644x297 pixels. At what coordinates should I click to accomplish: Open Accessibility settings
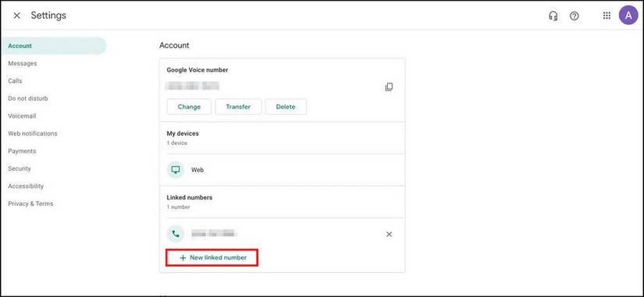[x=26, y=186]
